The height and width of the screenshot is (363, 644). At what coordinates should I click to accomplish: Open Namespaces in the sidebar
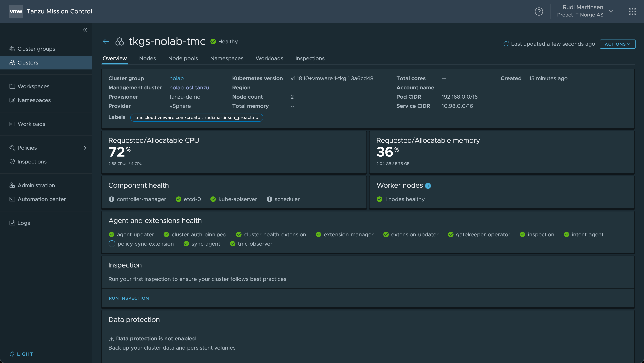click(x=46, y=100)
